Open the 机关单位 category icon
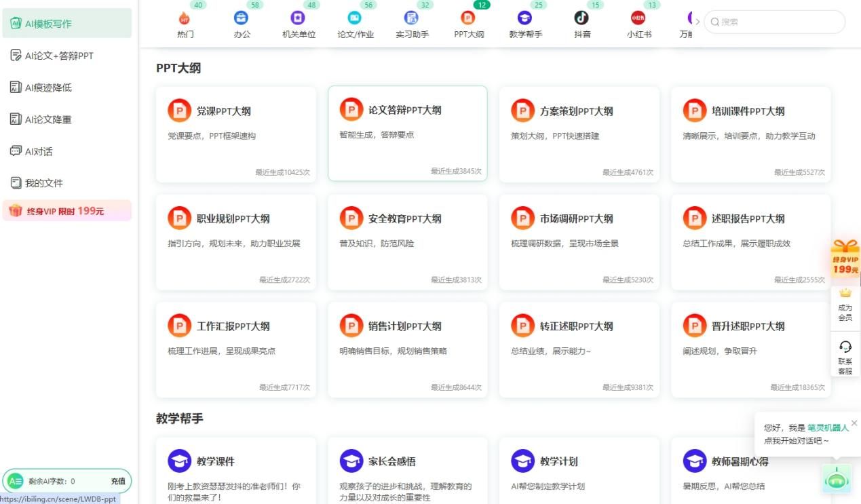Image resolution: width=861 pixels, height=504 pixels. [x=298, y=18]
